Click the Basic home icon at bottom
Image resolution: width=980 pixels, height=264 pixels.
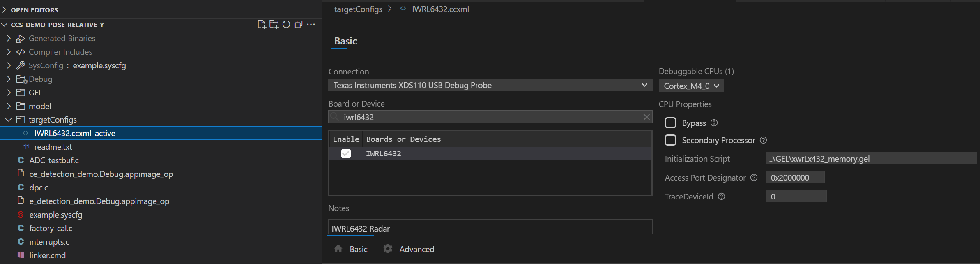[x=338, y=249]
